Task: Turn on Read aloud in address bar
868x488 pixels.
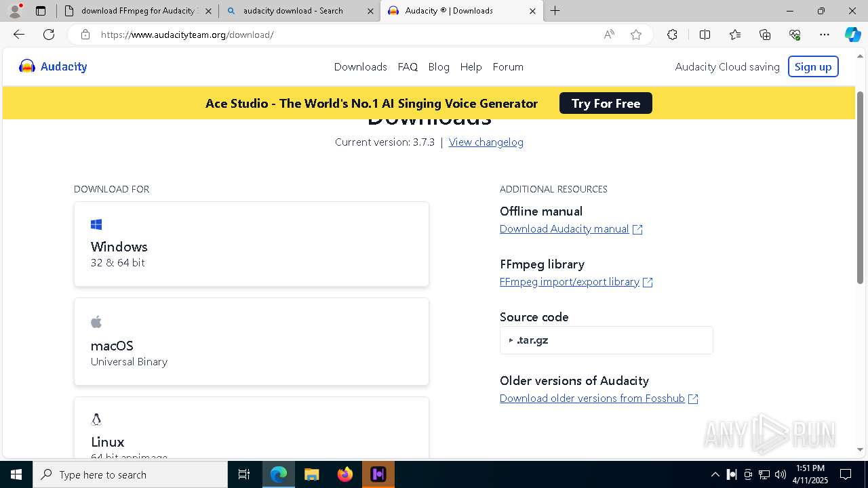Action: [x=609, y=35]
